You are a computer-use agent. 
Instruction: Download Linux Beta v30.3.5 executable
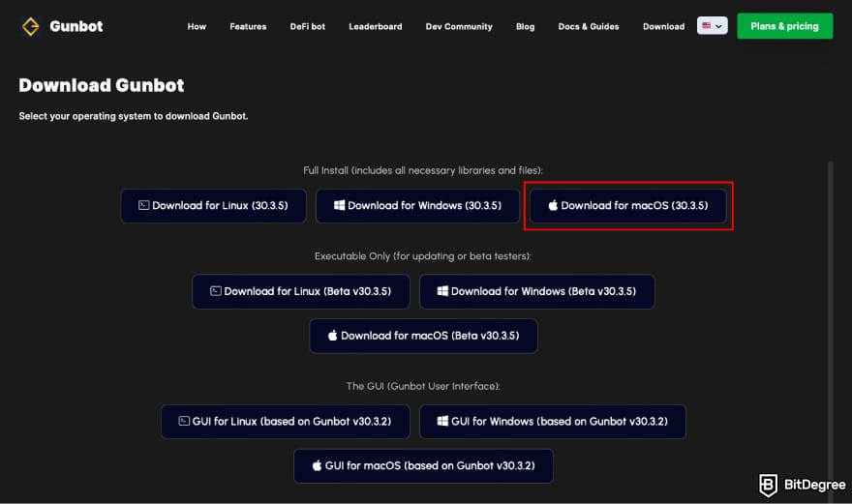(x=301, y=291)
